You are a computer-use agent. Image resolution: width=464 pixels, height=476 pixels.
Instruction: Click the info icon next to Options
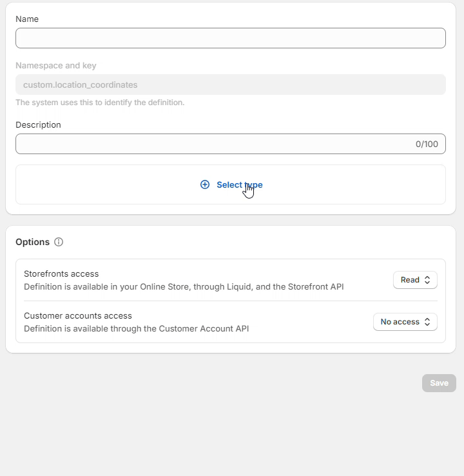tap(59, 242)
